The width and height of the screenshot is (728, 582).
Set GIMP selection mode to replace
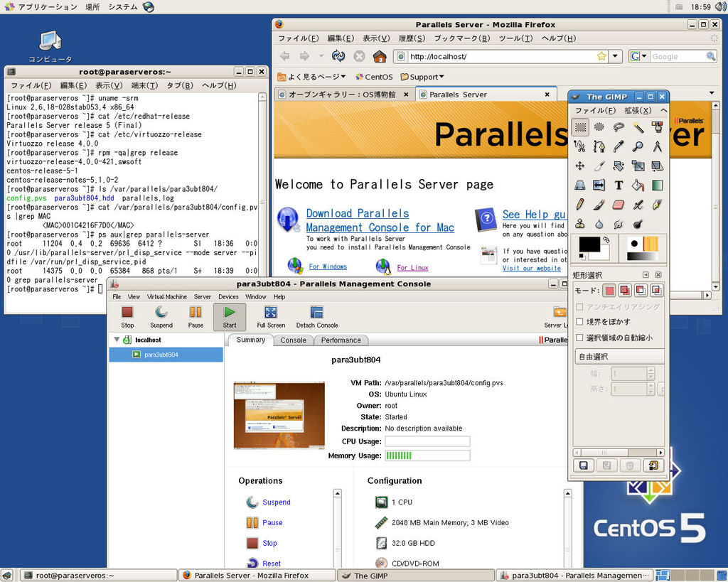click(609, 291)
